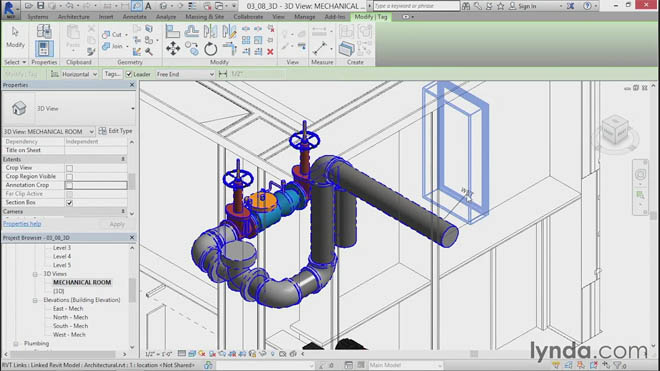The image size is (660, 371).
Task: Enable the Crop View checkbox
Action: click(x=69, y=168)
